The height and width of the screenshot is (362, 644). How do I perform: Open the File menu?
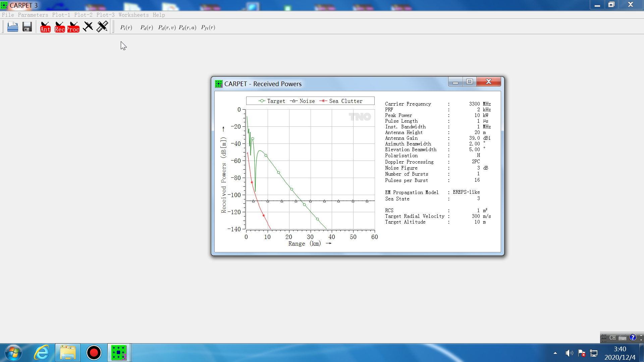tap(8, 15)
